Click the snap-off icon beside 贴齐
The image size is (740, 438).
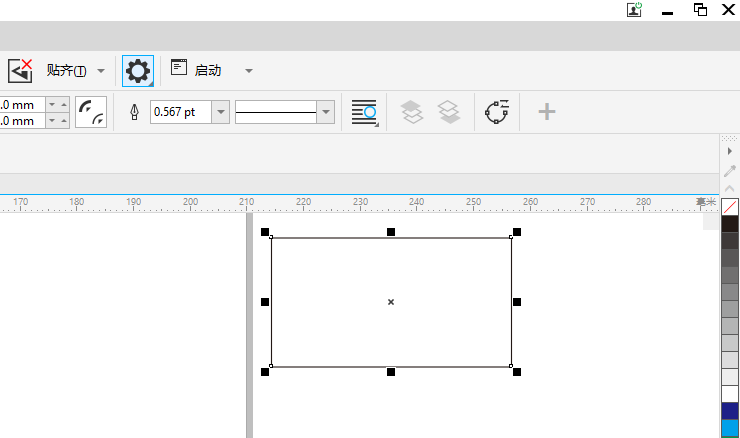pos(20,71)
